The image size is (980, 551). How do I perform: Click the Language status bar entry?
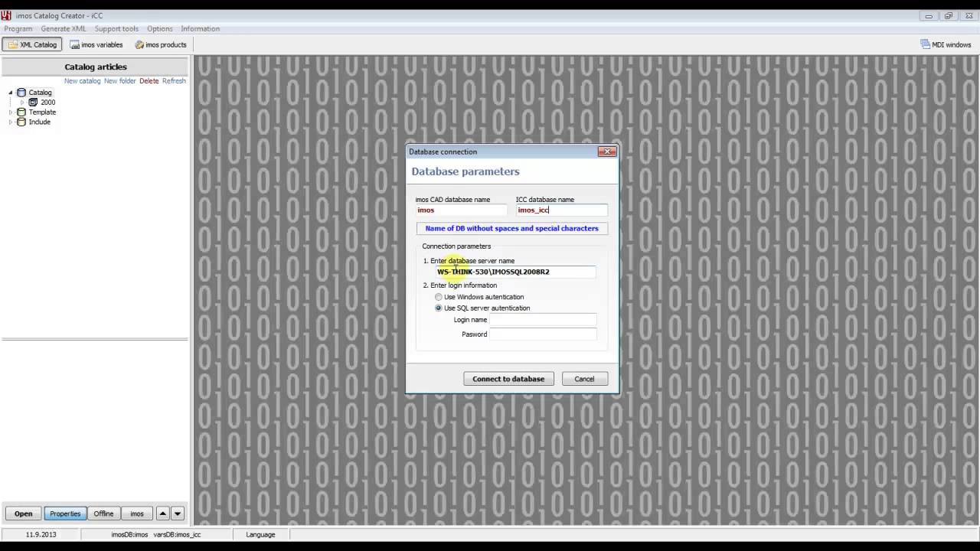tap(260, 535)
